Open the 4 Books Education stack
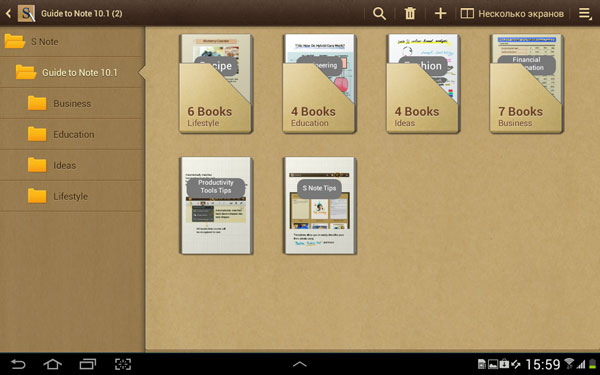The image size is (600, 375). click(320, 84)
